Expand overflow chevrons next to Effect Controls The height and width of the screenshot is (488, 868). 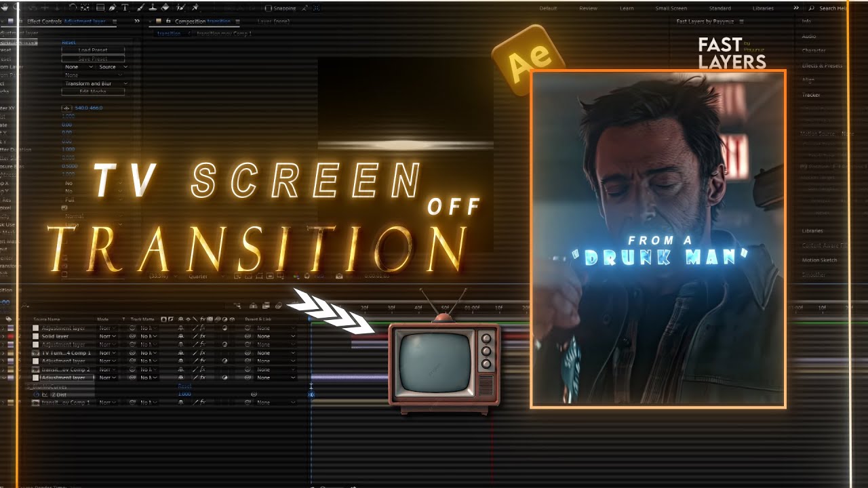click(137, 22)
